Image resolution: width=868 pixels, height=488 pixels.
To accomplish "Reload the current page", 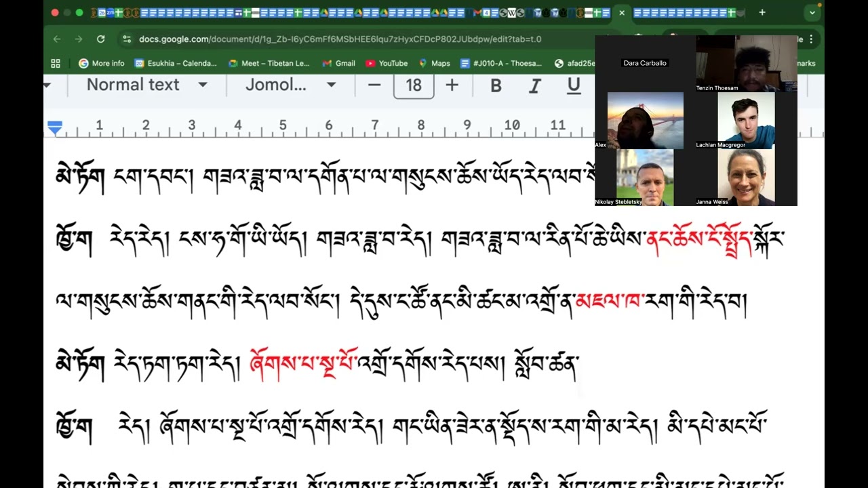I will pos(100,39).
